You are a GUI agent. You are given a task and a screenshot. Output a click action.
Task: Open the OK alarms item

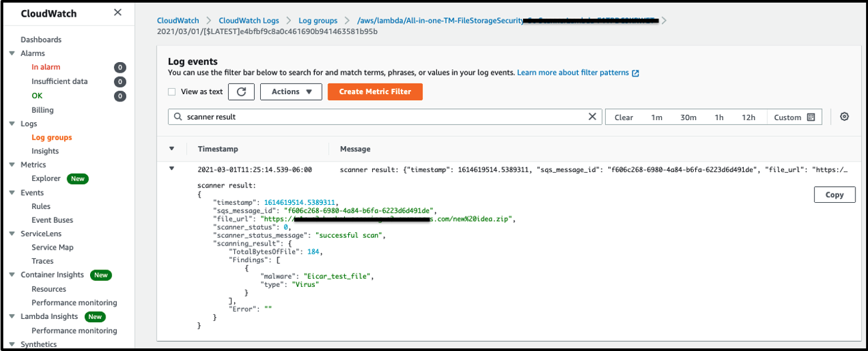(37, 96)
